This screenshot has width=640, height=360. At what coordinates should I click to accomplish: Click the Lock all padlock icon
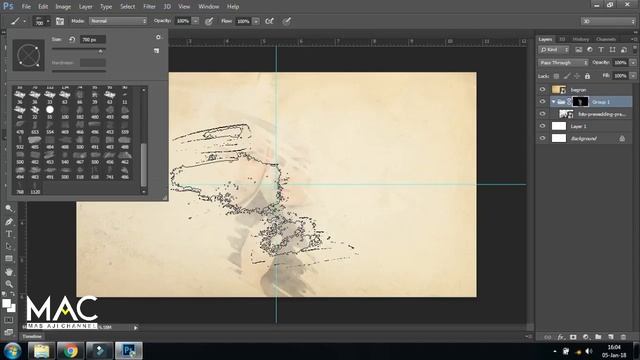pyautogui.click(x=587, y=76)
